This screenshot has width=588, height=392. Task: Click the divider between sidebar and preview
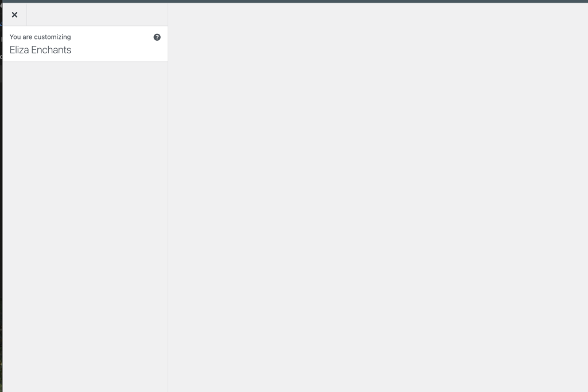tap(168, 197)
